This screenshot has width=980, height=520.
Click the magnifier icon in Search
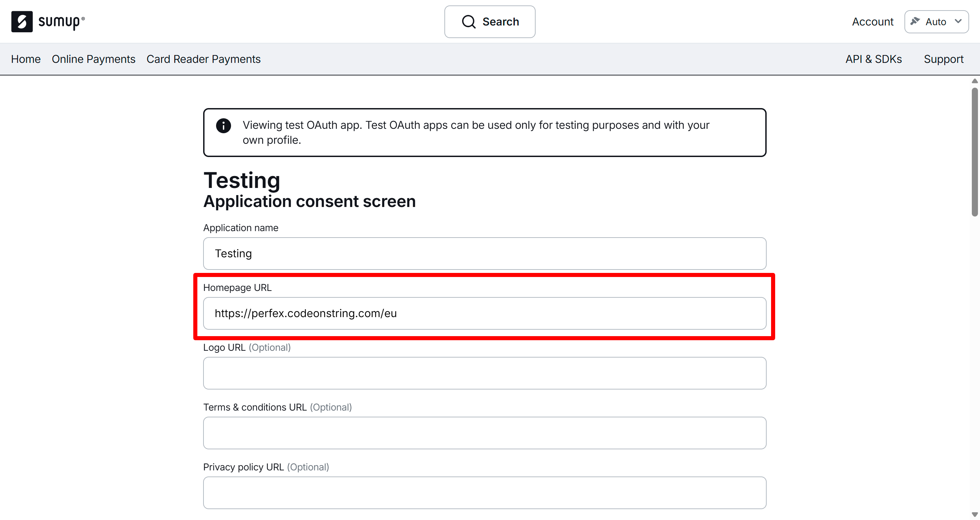(468, 22)
